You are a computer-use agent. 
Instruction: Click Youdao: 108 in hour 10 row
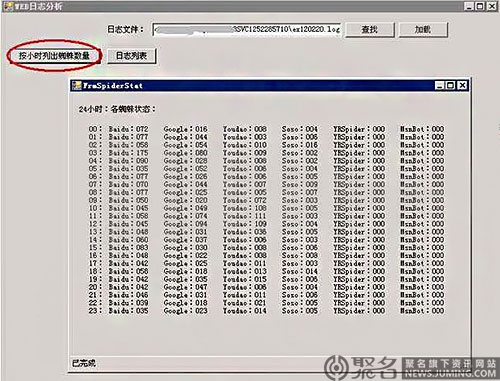(245, 208)
